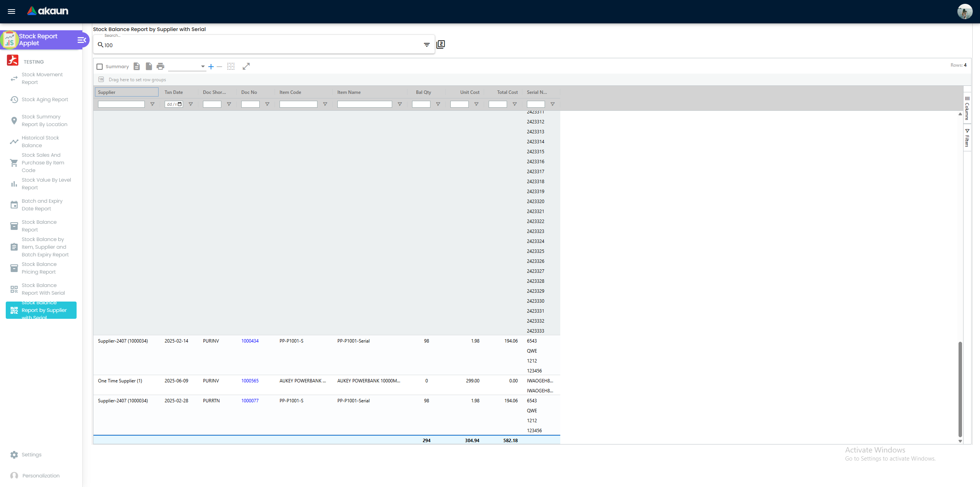
Task: Open the Columns side panel tab
Action: click(x=967, y=108)
